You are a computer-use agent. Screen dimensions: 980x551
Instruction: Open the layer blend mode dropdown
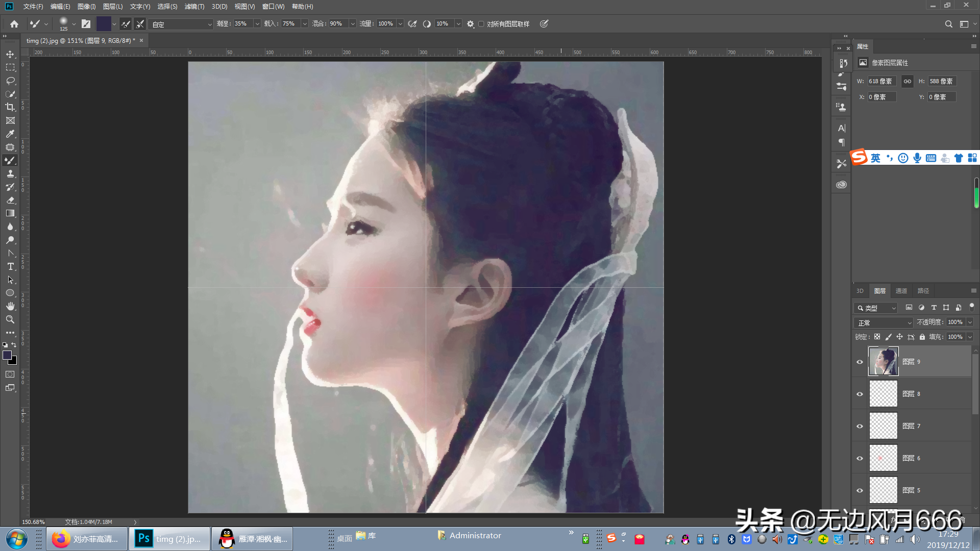[884, 323]
